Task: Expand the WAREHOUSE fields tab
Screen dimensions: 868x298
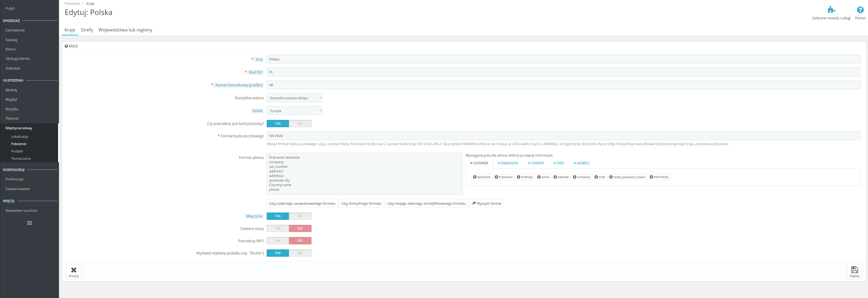Action: 508,163
